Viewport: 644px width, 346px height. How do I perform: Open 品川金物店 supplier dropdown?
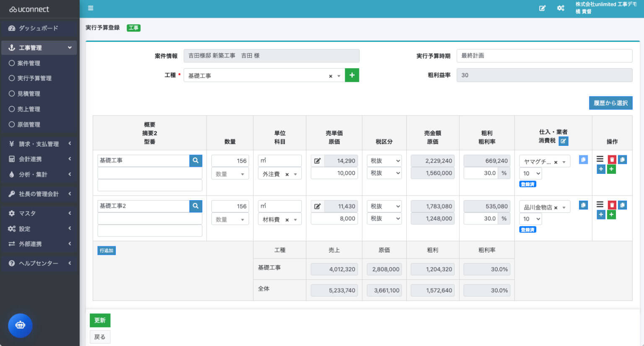tap(564, 208)
